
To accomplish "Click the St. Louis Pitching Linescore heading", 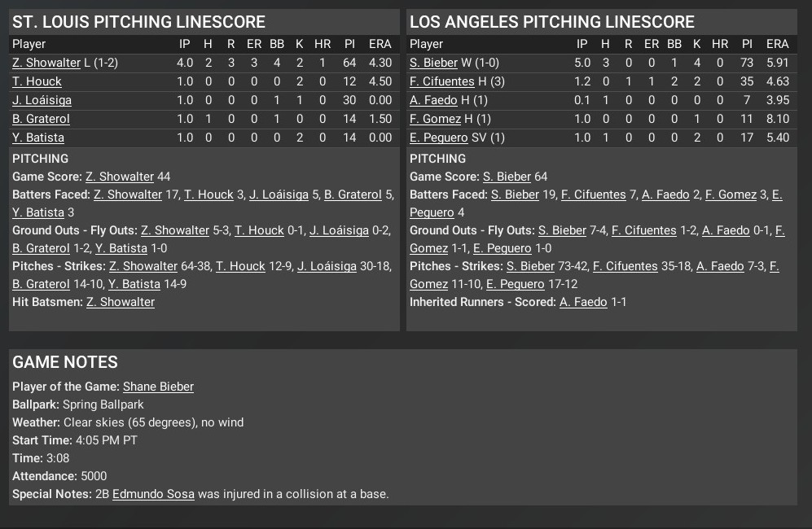I will (x=138, y=22).
